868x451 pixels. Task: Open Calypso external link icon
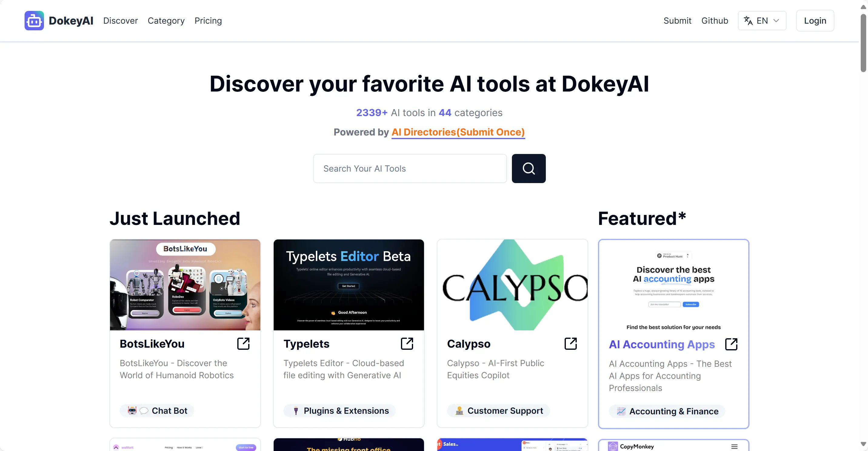[571, 344]
